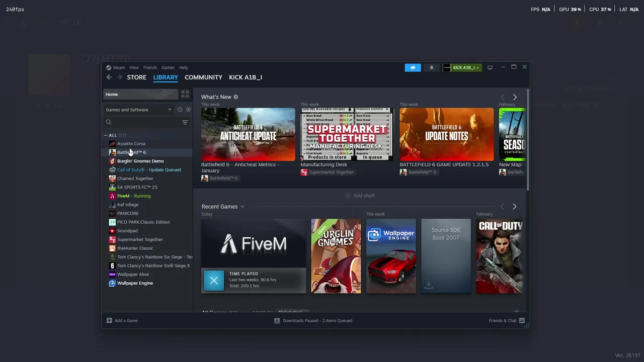The image size is (644, 362).
Task: Expand Recent Games shelf dropdown
Action: [243, 207]
